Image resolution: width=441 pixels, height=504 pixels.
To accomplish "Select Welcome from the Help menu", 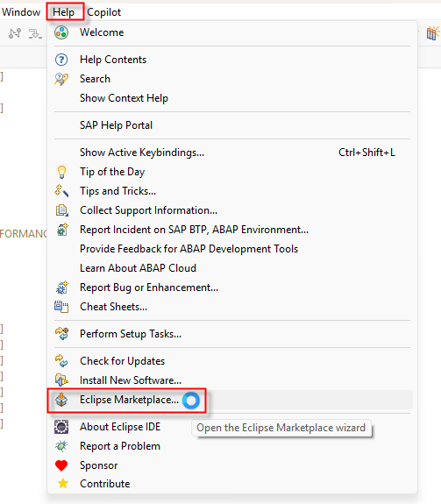I will [232, 32].
